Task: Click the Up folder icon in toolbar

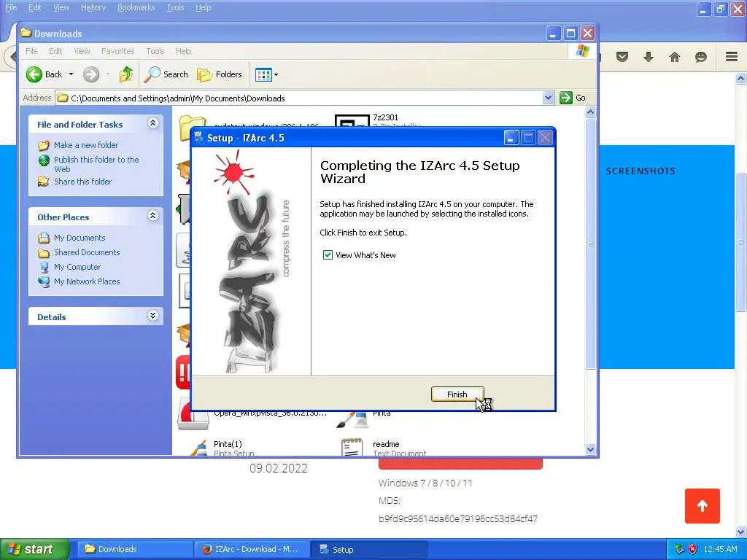Action: tap(126, 74)
